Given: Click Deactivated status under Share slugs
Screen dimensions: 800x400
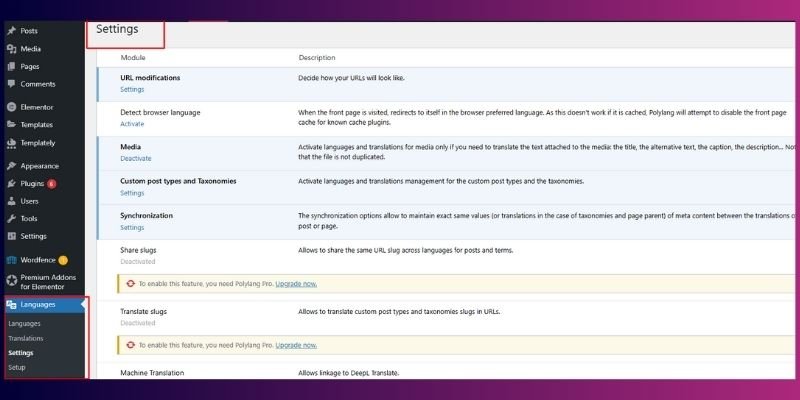Looking at the screenshot, I should pyautogui.click(x=138, y=261).
